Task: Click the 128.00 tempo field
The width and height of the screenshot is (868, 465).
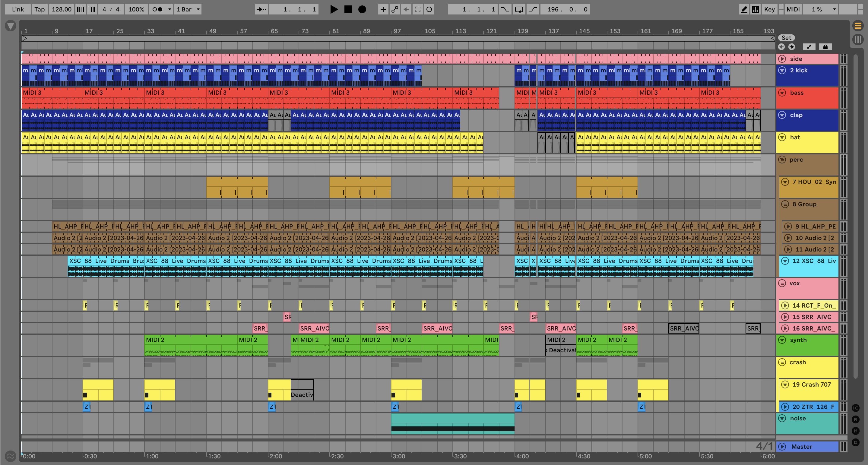Action: click(62, 9)
